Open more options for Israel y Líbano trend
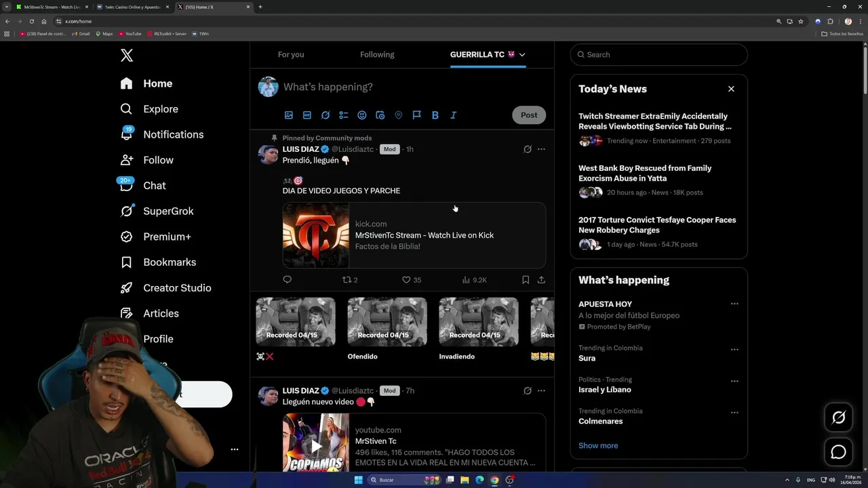 734,381
